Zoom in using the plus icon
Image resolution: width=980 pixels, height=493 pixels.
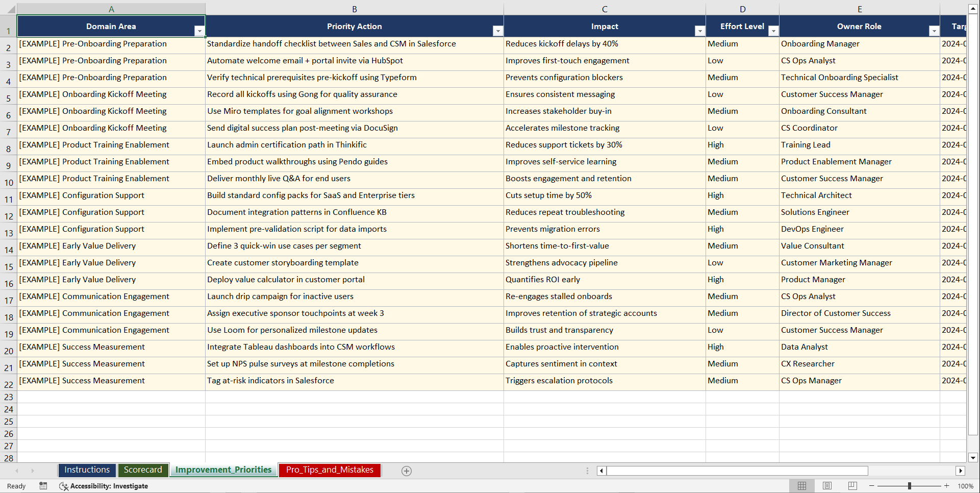pos(947,486)
